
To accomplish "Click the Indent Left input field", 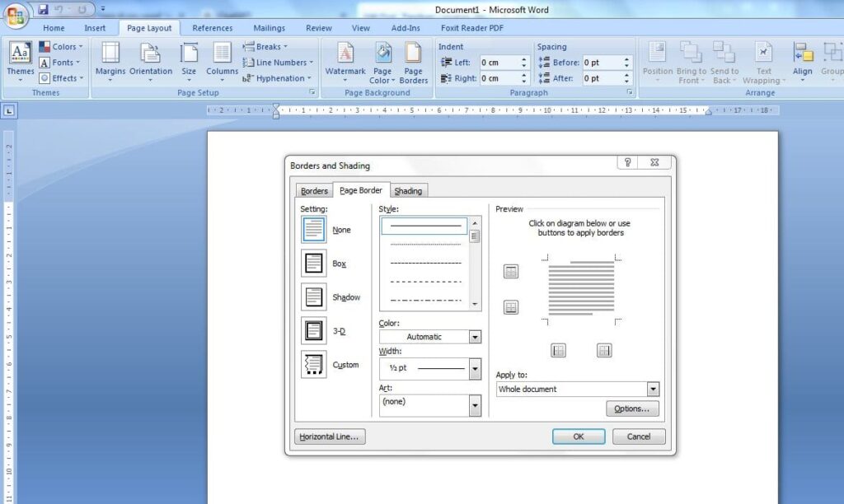I will (499, 63).
